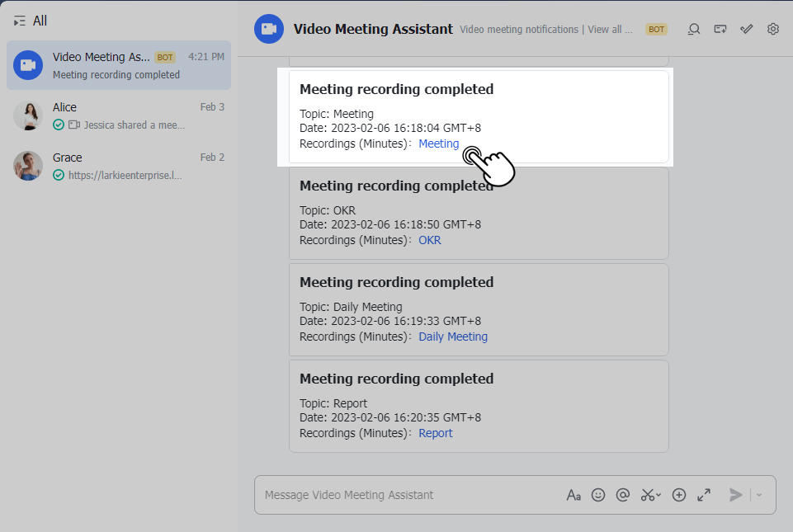Click the plus icon in message toolbar
This screenshot has height=532, width=793.
[679, 495]
